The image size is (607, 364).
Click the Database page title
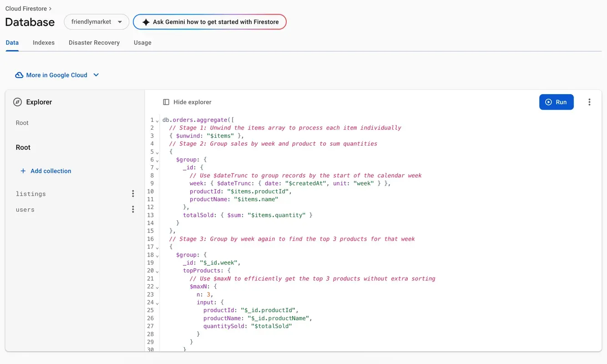pos(30,22)
